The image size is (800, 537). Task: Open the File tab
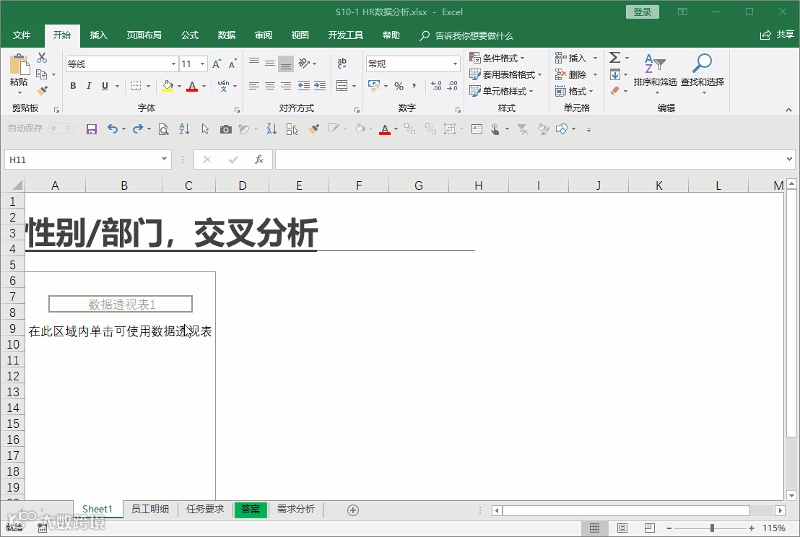tap(21, 35)
